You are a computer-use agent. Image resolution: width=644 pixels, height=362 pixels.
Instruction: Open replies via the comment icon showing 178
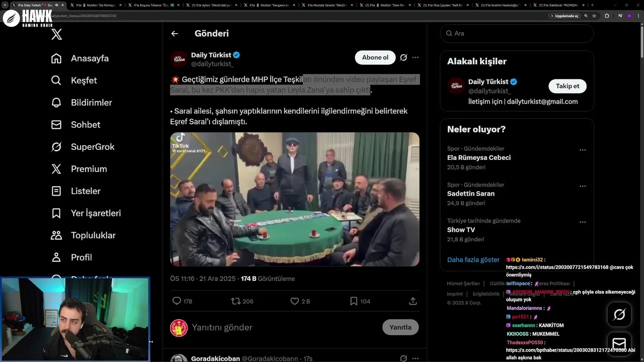[177, 301]
